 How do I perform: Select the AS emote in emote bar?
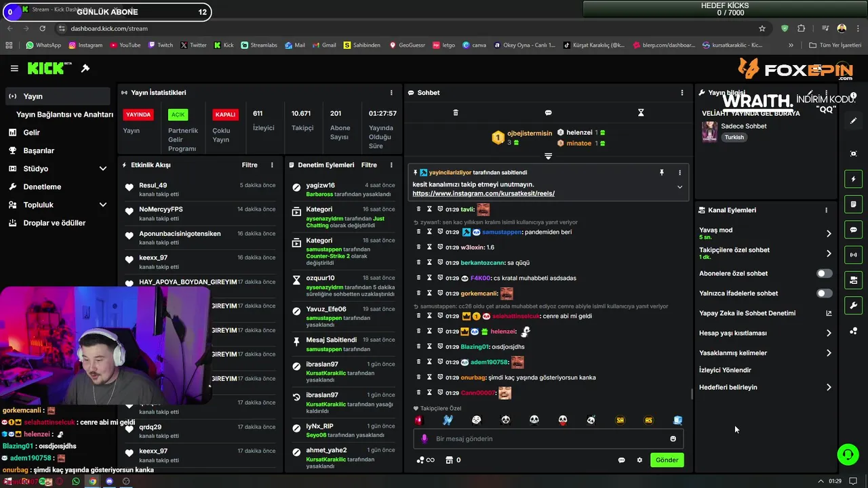(x=648, y=420)
